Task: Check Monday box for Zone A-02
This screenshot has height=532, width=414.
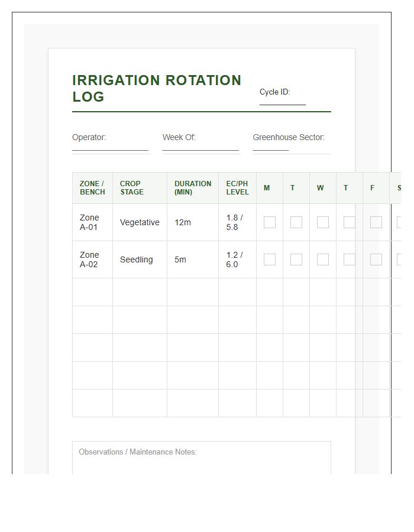Action: 270,259
